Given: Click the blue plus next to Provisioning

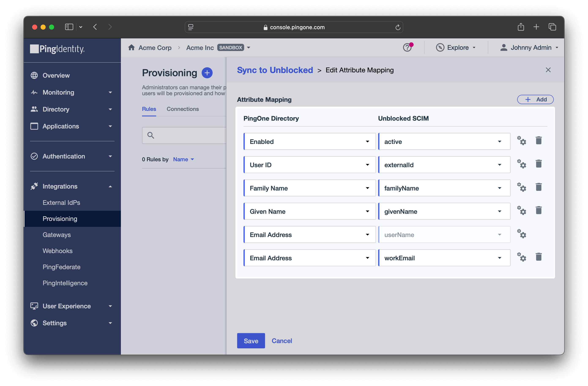Looking at the screenshot, I should 207,73.
